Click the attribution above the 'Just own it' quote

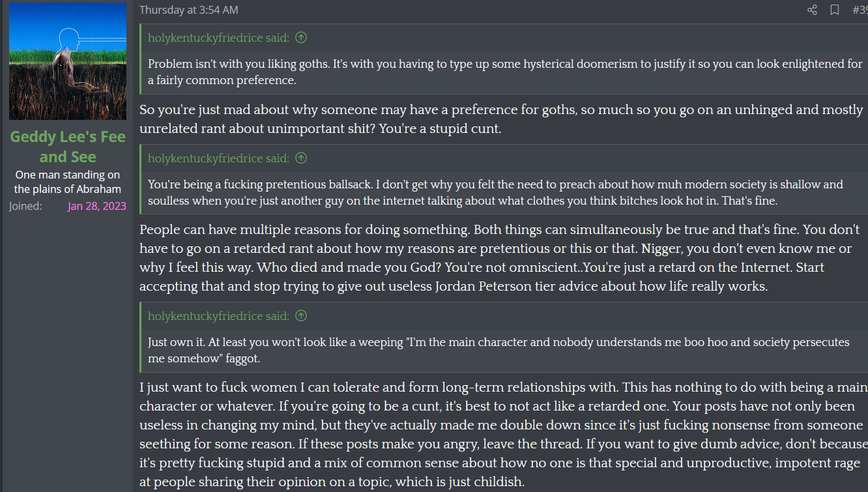coord(218,316)
